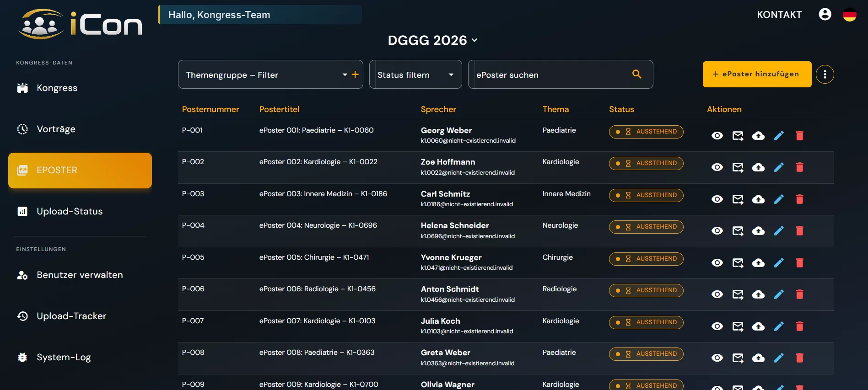
Task: Open the KONTAKT link
Action: click(x=779, y=15)
